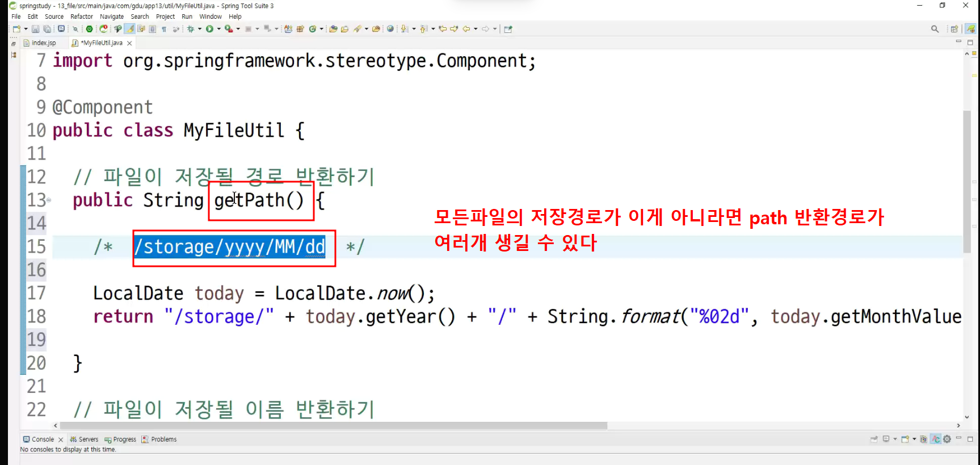Switch to the index.jsp editor tab
The image size is (980, 465).
coord(44,43)
